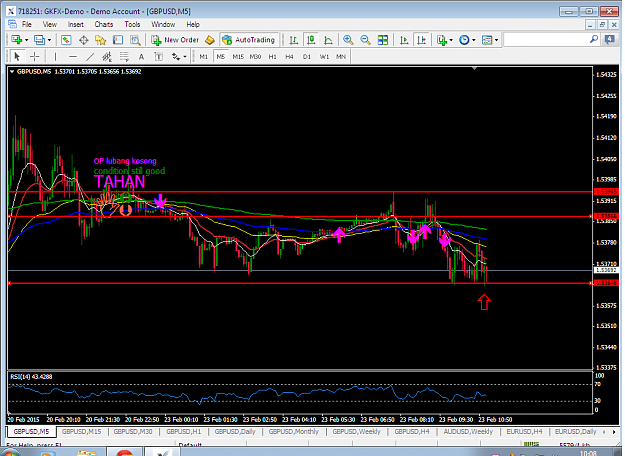This screenshot has height=456, width=625.
Task: Expand the arrows objects dropdown
Action: (185, 57)
